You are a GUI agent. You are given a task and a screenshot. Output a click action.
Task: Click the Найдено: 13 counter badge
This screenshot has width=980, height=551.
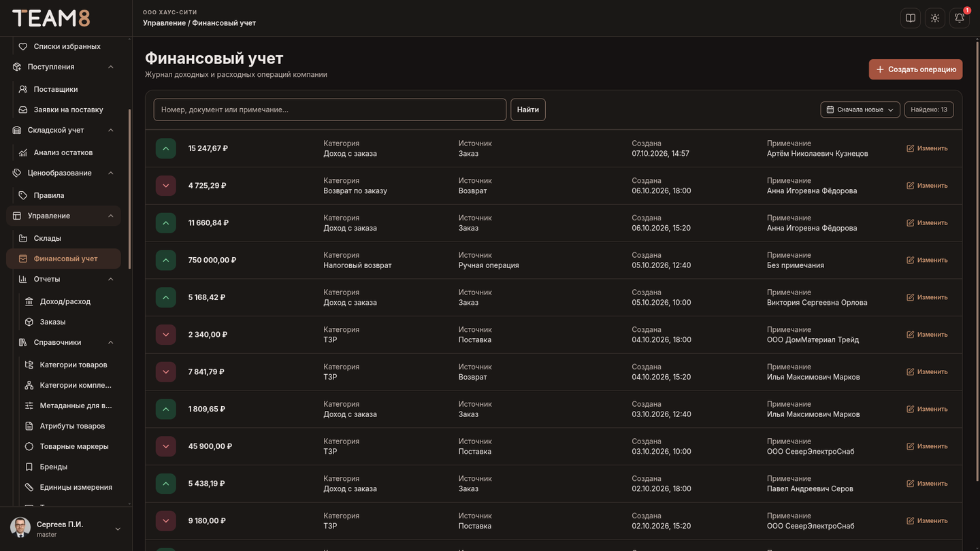[x=929, y=110]
